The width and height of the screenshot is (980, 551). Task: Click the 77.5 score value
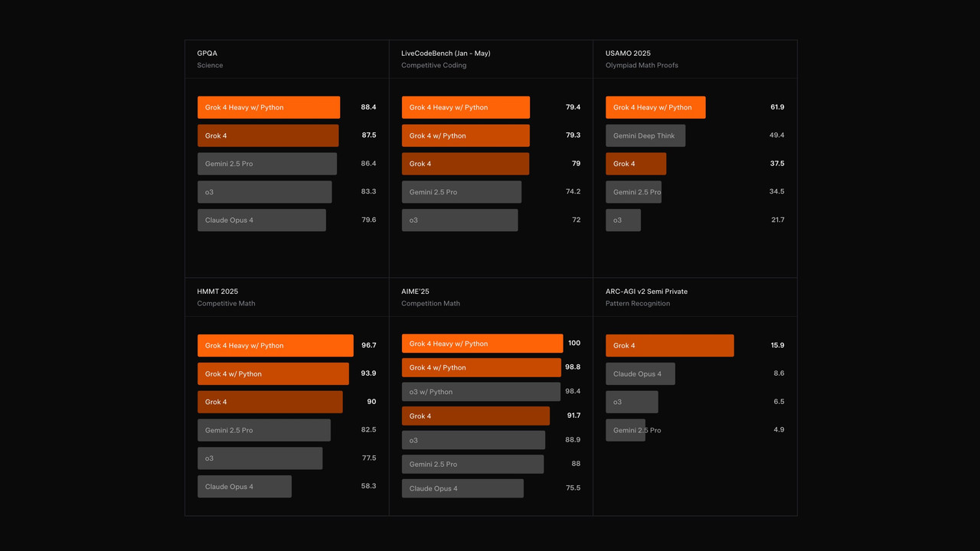click(368, 458)
